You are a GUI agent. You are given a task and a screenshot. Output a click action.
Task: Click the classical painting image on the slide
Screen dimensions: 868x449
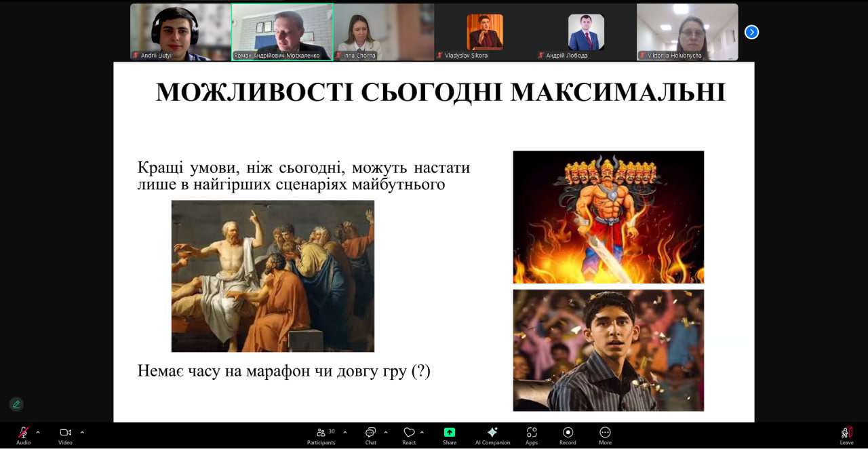(273, 276)
